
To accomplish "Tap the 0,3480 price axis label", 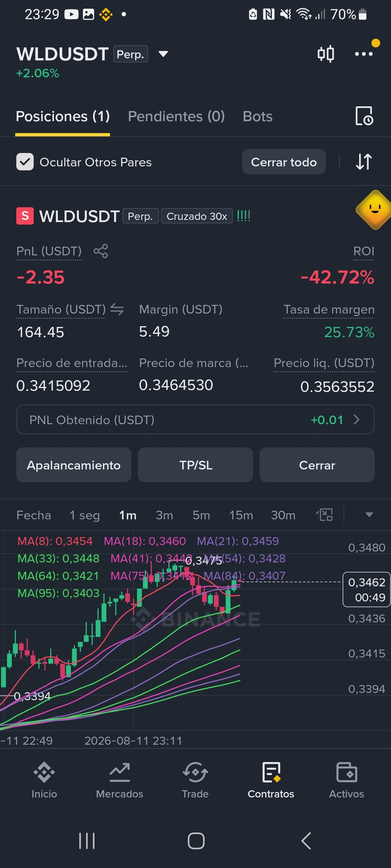I will pyautogui.click(x=367, y=548).
